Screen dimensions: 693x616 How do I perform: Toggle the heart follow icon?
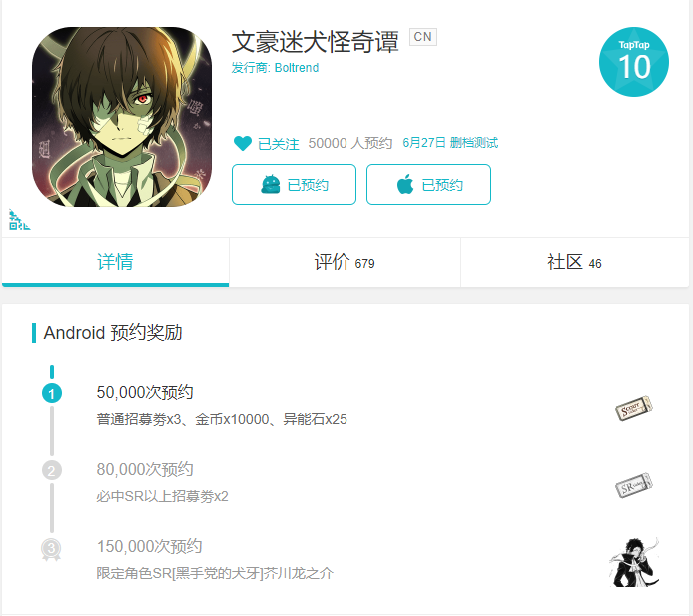[243, 143]
